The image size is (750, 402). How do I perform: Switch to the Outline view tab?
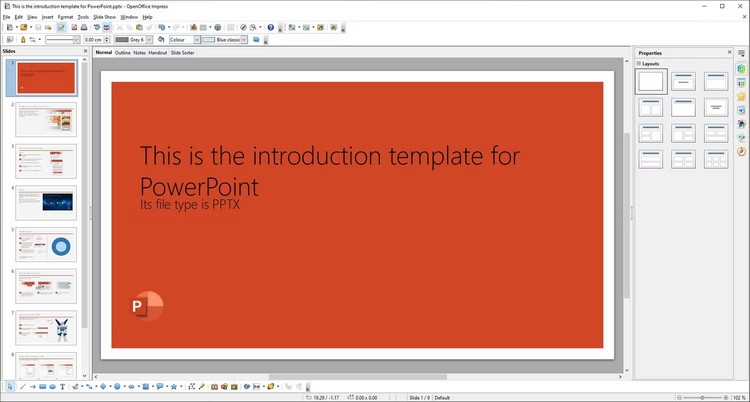click(122, 53)
